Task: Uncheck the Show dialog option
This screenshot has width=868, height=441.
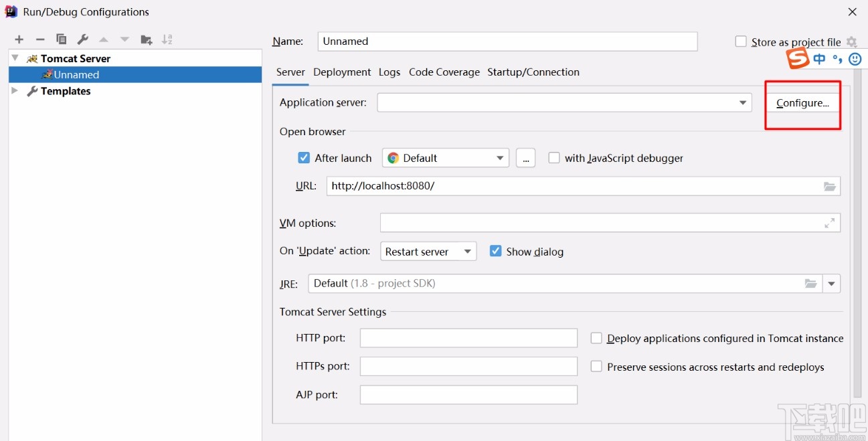Action: (x=495, y=251)
